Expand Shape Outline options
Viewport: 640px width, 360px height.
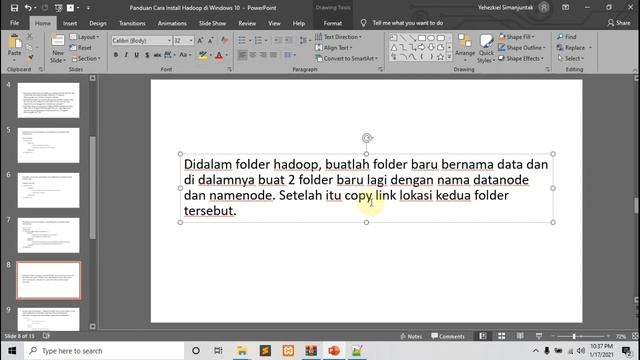click(522, 48)
